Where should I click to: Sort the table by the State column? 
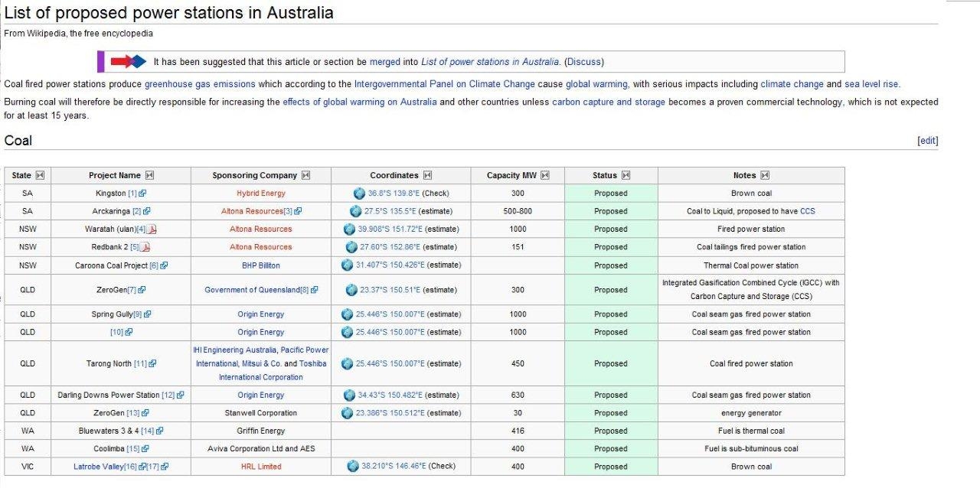(40, 175)
